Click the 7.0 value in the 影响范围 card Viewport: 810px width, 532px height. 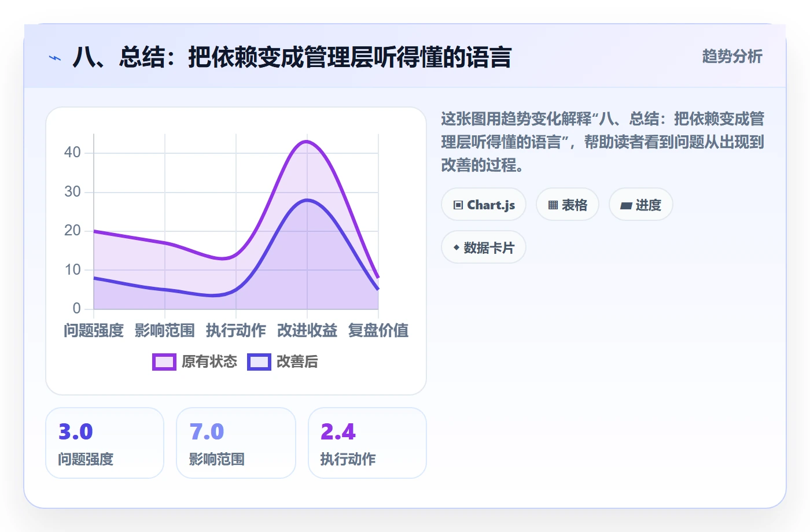click(x=207, y=432)
